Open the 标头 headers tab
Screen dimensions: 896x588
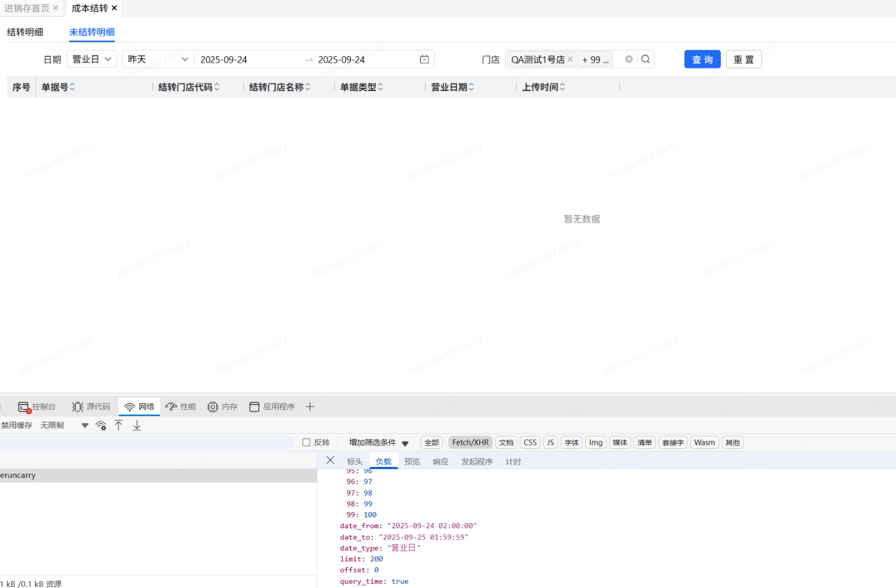[355, 462]
